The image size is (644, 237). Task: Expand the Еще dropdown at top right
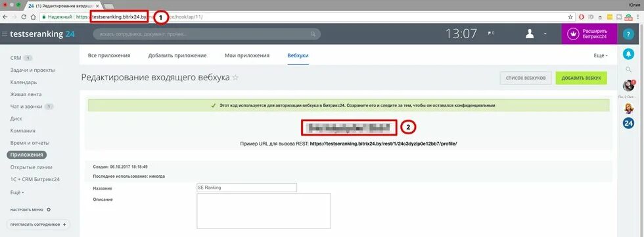coord(600,55)
